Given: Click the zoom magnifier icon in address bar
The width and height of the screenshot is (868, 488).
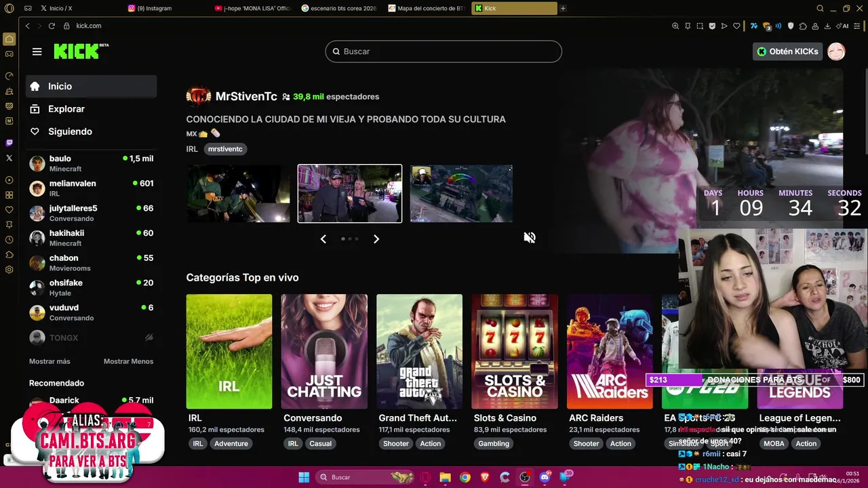Looking at the screenshot, I should click(x=675, y=26).
